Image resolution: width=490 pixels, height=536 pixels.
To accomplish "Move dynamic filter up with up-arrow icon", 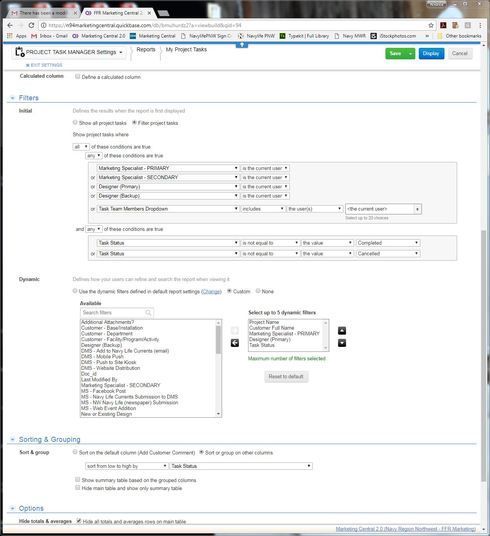I will pos(342,331).
